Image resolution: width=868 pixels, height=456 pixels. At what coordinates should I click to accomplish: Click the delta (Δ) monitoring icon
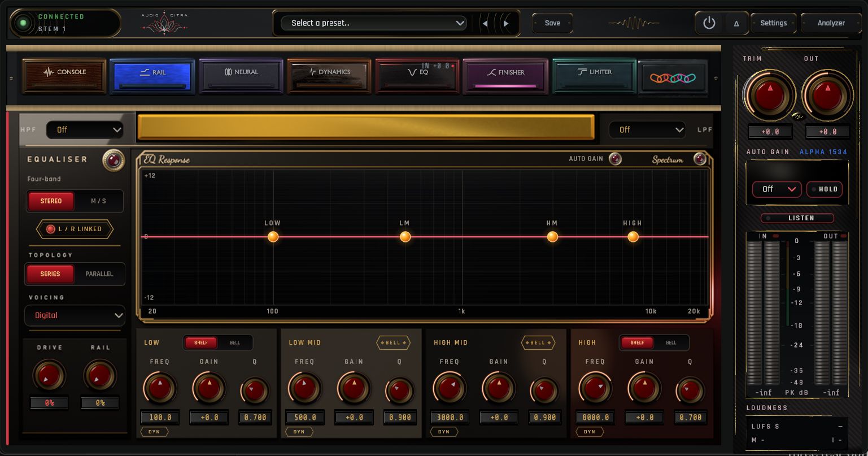coord(736,24)
